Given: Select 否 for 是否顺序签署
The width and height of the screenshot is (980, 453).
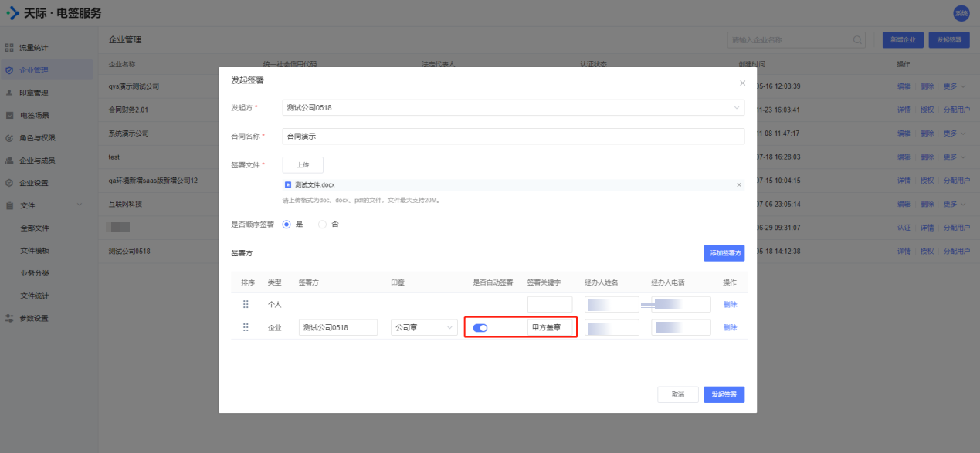Looking at the screenshot, I should coord(323,225).
